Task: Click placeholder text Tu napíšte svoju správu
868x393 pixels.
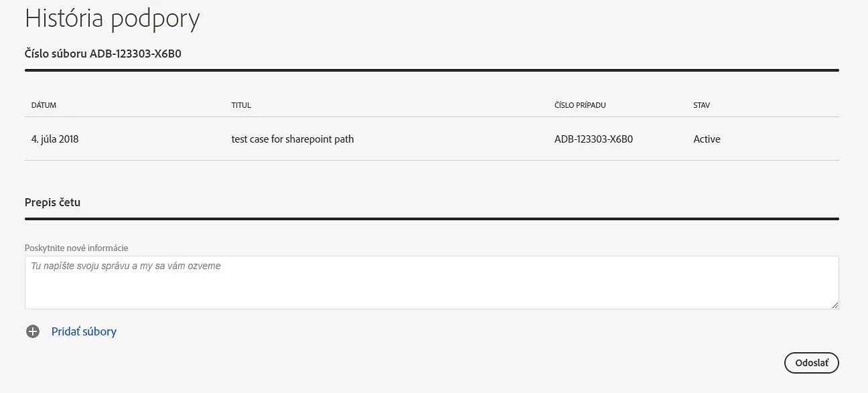Action: (126, 266)
